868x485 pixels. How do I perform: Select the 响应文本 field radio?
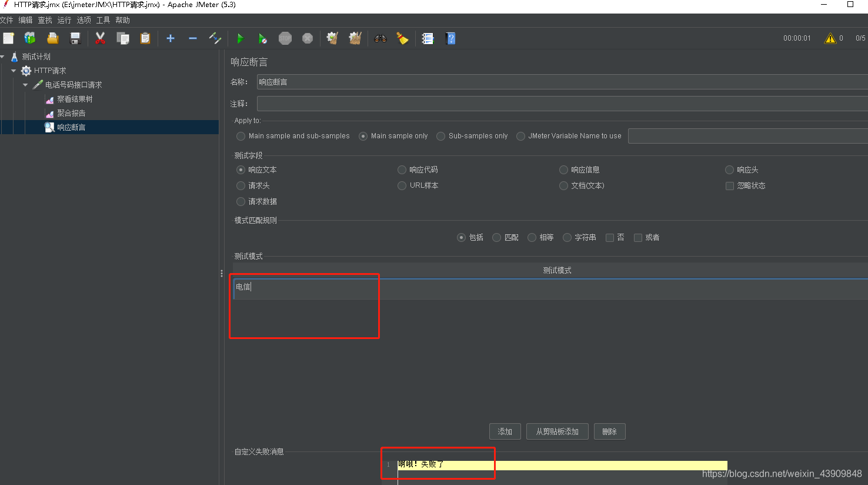tap(241, 170)
